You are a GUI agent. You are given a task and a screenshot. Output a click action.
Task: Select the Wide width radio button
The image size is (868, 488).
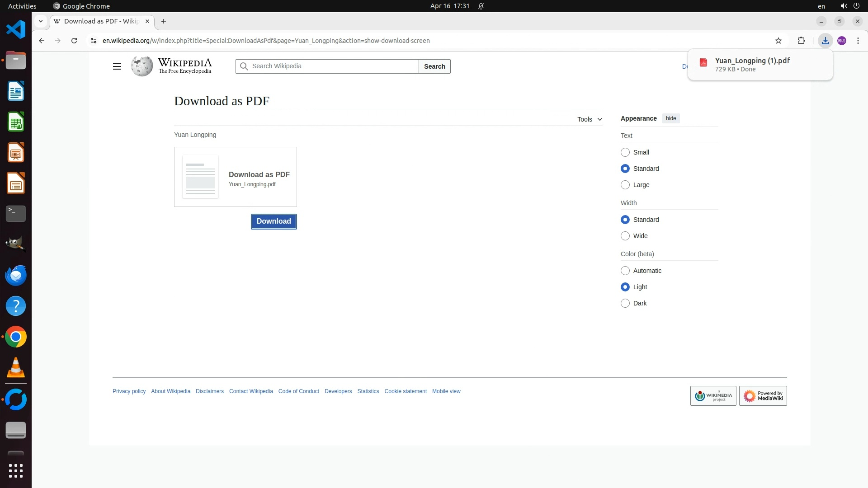point(625,236)
